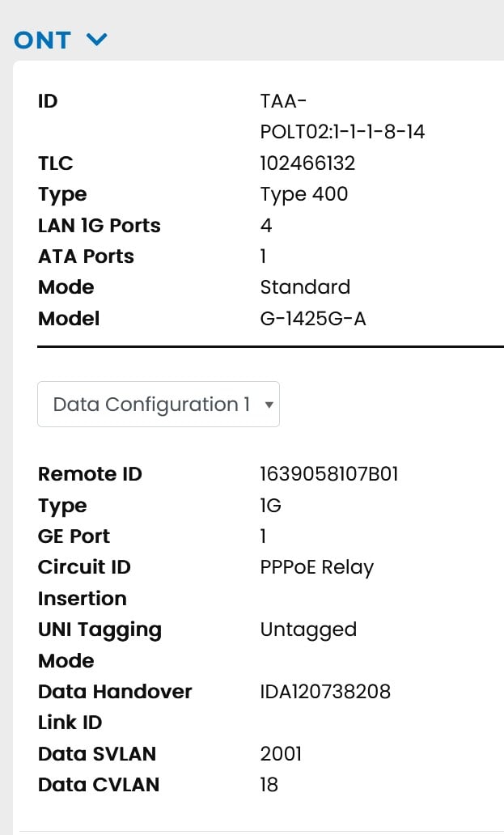Collapse the ONT section using the chevron
Image resolution: width=504 pixels, height=835 pixels.
click(96, 40)
